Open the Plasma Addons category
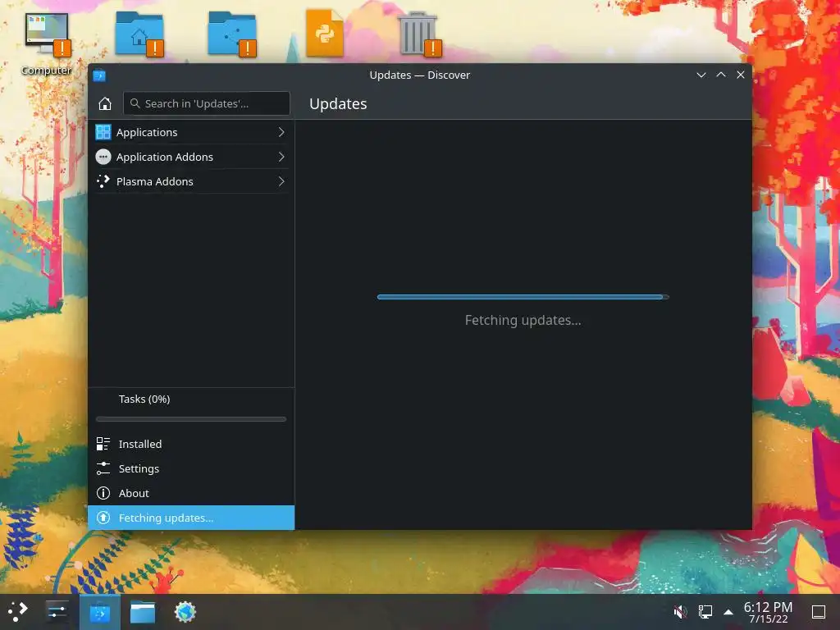Viewport: 840px width, 630px height. click(x=191, y=181)
